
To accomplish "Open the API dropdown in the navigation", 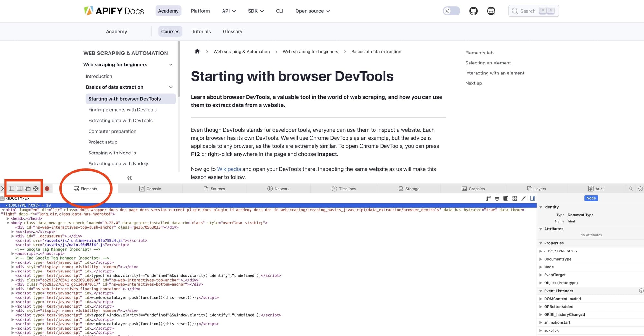I will (229, 11).
